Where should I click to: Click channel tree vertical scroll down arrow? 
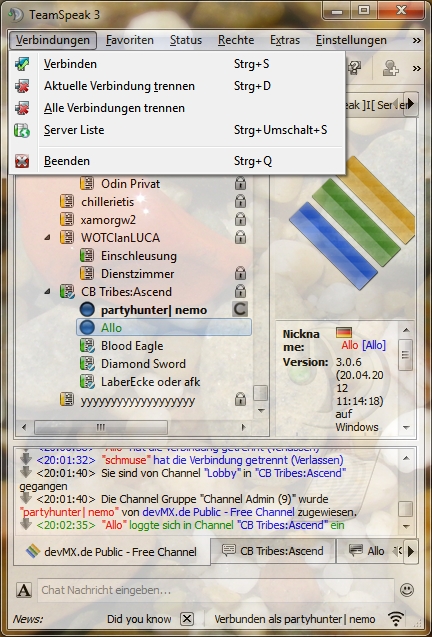point(261,411)
